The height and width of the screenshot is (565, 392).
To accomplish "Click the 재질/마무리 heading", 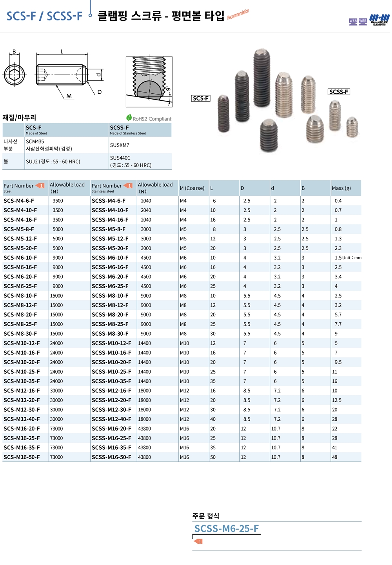I will (19, 117).
